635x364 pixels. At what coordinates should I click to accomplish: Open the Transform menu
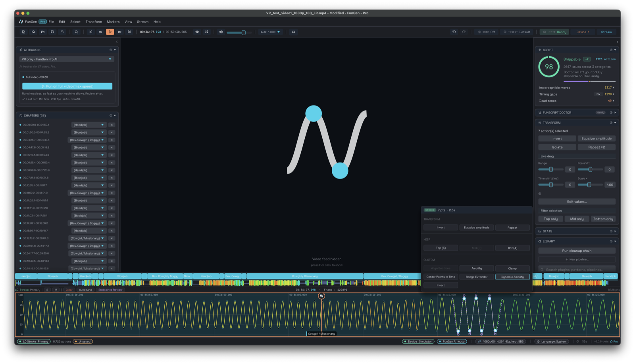(94, 22)
